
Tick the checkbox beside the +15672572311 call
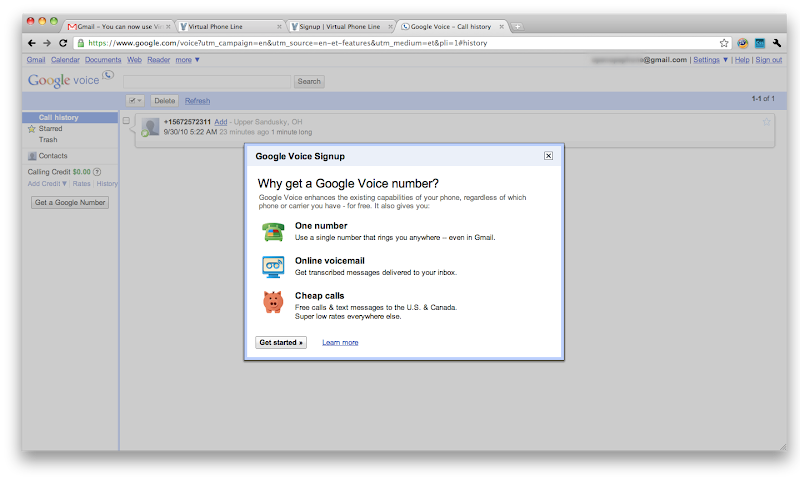tap(126, 121)
